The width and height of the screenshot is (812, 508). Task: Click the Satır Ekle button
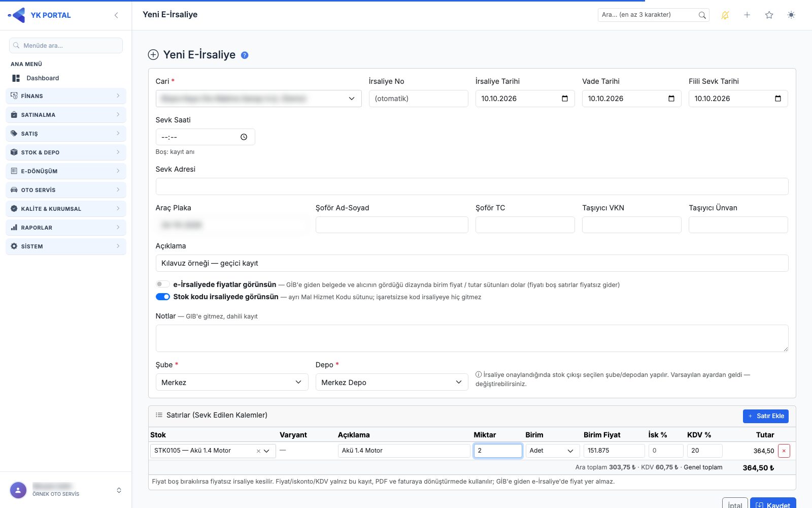pyautogui.click(x=765, y=416)
